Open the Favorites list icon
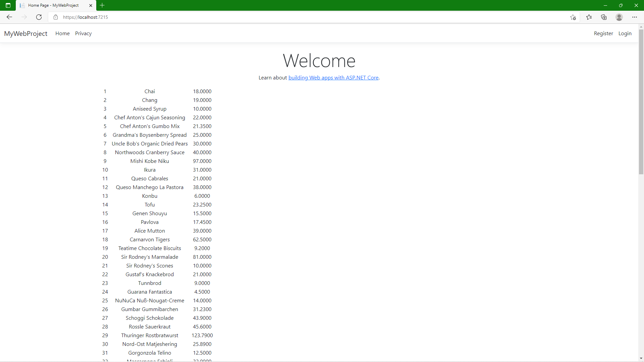Image resolution: width=644 pixels, height=362 pixels. pyautogui.click(x=589, y=17)
